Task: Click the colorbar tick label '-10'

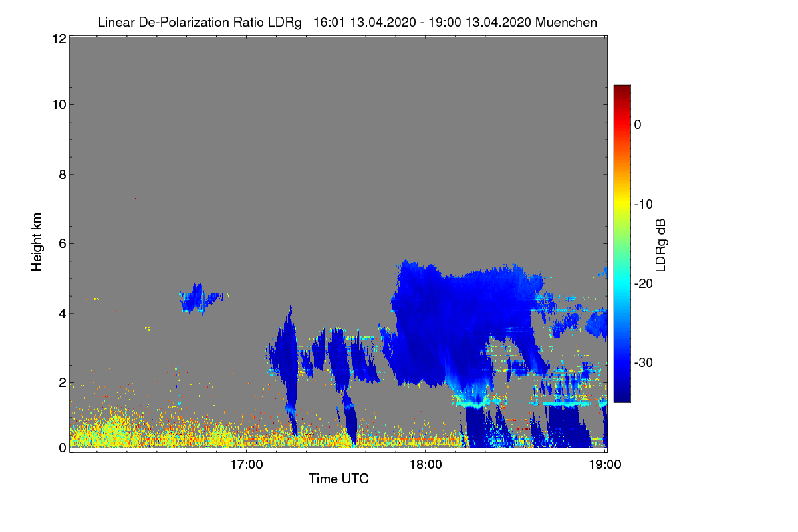Action: [644, 204]
